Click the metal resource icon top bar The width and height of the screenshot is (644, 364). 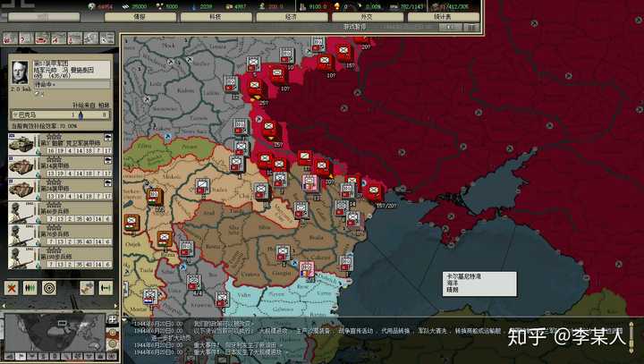(x=126, y=6)
